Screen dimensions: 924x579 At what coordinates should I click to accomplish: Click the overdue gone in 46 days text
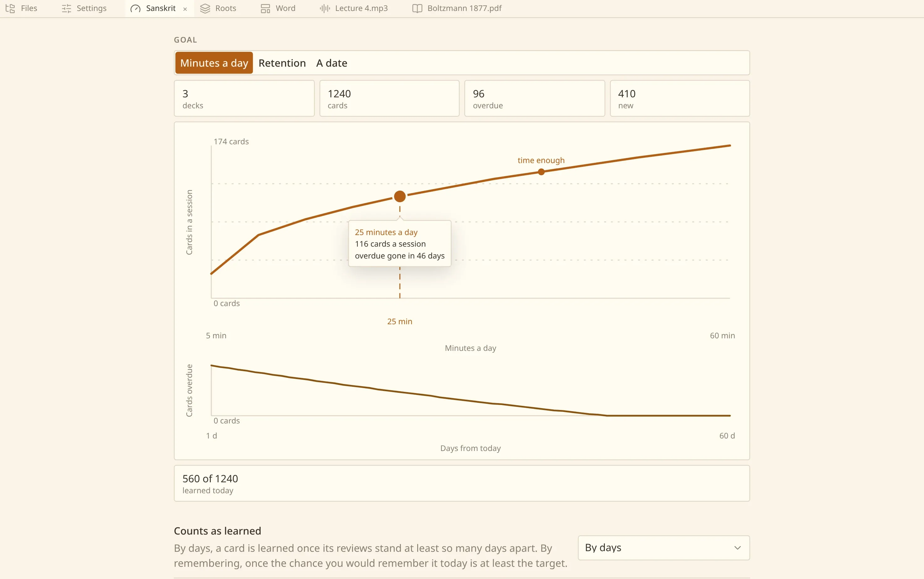400,255
